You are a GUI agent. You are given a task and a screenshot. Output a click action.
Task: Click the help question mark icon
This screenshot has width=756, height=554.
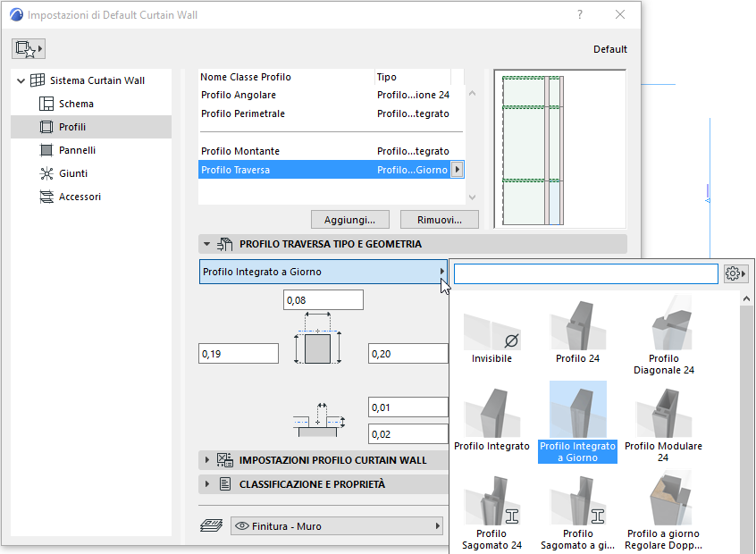580,14
